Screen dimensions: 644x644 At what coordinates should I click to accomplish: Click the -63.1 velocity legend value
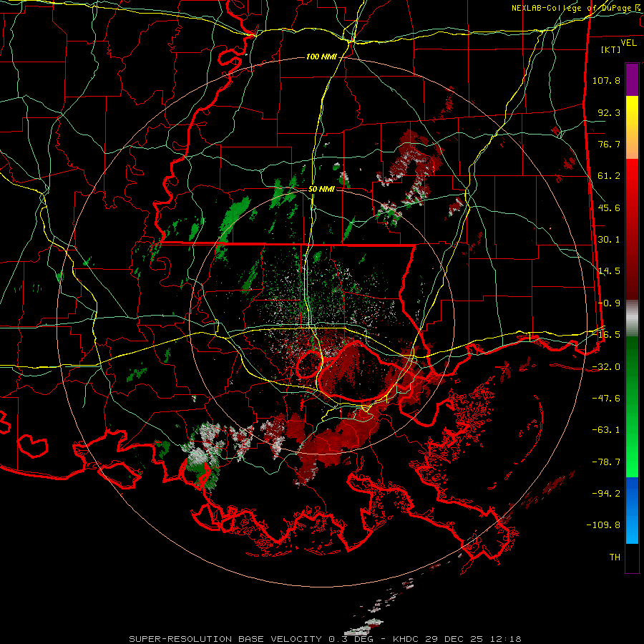[x=606, y=430]
